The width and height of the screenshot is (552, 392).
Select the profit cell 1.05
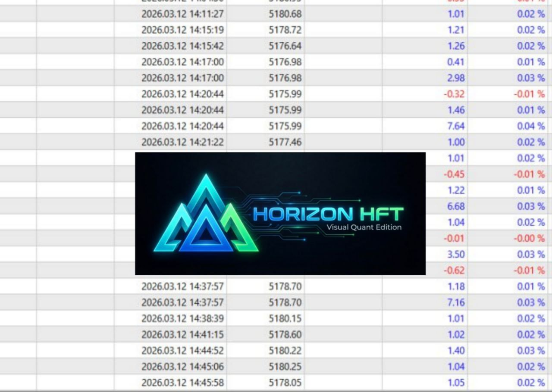pos(456,383)
